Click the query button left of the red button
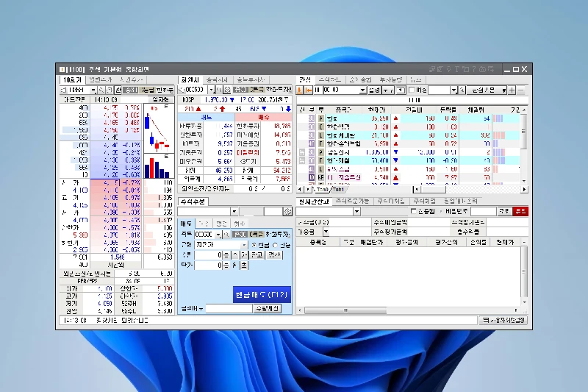588x392 pixels. pyautogui.click(x=504, y=211)
